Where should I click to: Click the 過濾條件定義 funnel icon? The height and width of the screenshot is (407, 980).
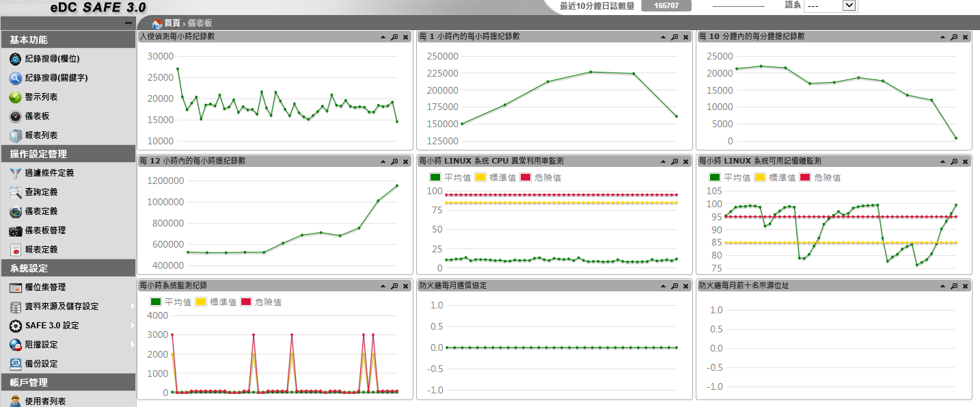coord(15,174)
